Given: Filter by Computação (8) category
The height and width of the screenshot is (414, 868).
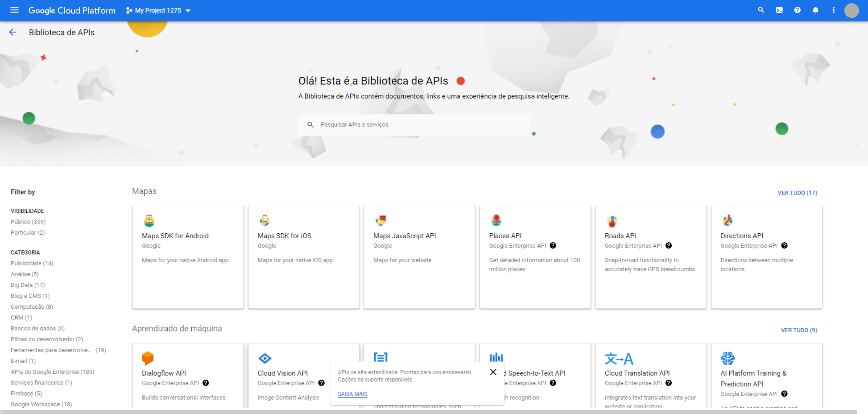Looking at the screenshot, I should pos(32,307).
